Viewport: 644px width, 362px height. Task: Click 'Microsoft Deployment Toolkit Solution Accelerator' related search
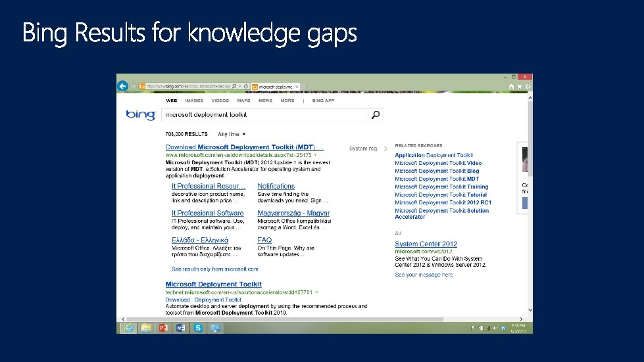pos(442,214)
